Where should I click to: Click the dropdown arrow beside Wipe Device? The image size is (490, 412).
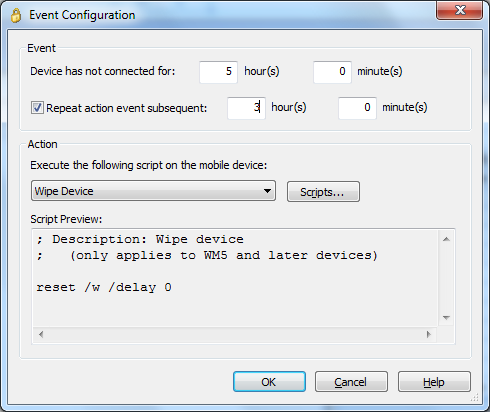[x=267, y=191]
